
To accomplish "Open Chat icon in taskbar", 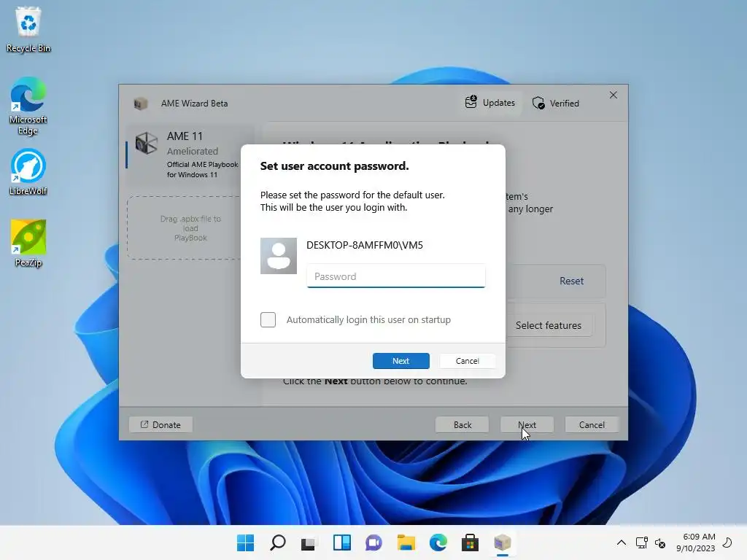I will click(x=374, y=542).
